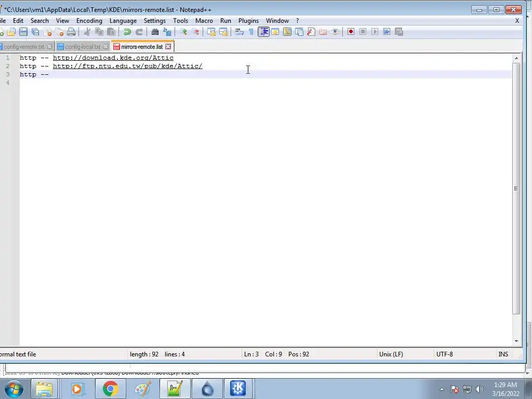Undo last edit with green arrow
The width and height of the screenshot is (532, 399).
(x=127, y=32)
